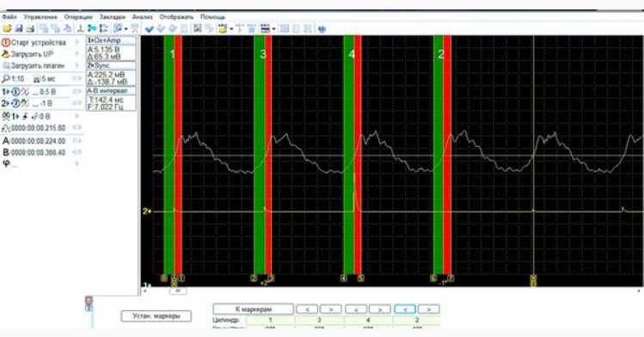Click the striped line-style toolbar icon
The image size is (644, 337).
point(266,28)
